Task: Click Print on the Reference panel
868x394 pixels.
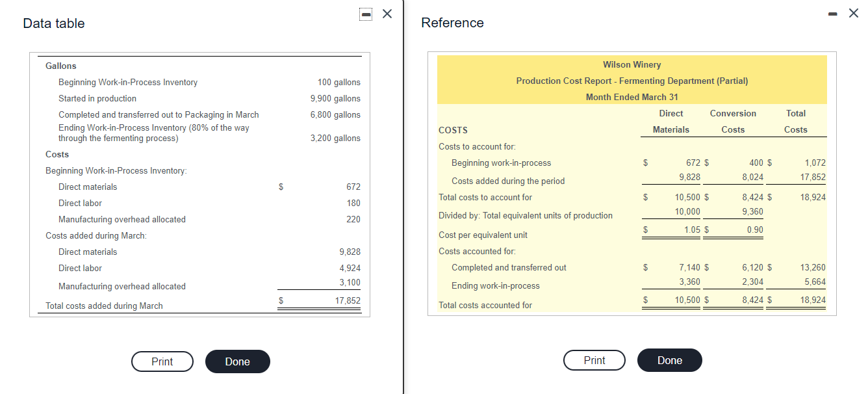Action: click(x=594, y=360)
